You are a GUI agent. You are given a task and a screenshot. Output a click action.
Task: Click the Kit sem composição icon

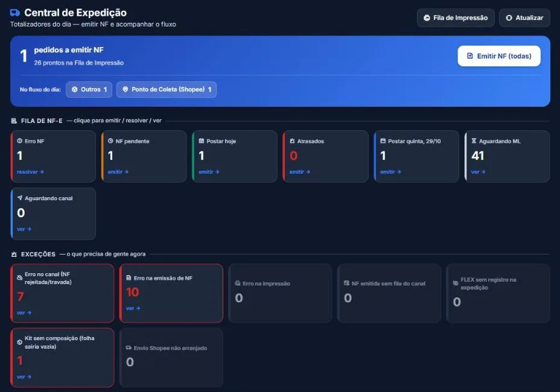pos(20,342)
